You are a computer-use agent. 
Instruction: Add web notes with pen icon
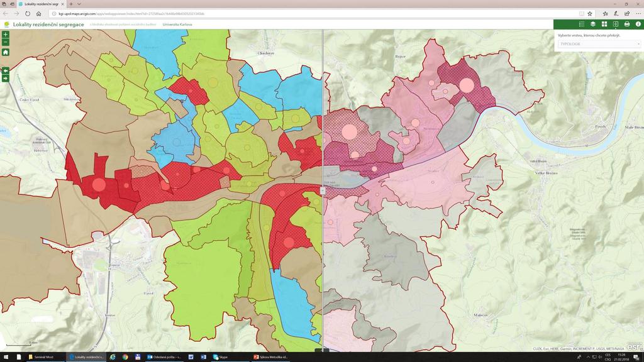pyautogui.click(x=616, y=14)
